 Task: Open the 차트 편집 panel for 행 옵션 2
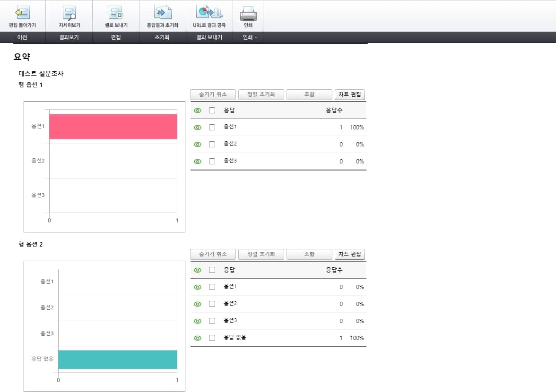[x=351, y=254]
